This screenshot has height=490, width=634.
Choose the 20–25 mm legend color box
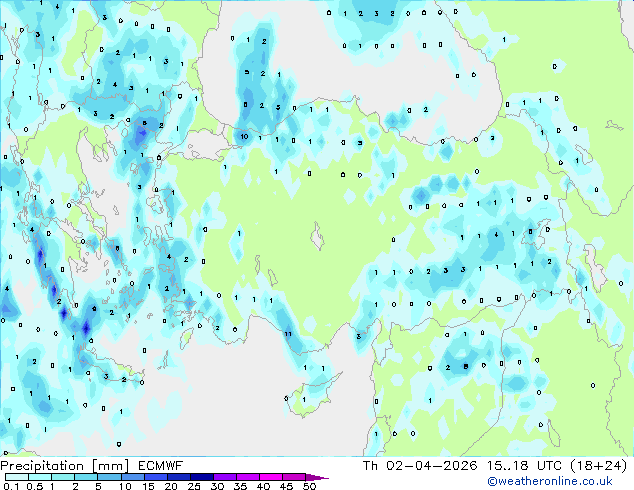(179, 477)
